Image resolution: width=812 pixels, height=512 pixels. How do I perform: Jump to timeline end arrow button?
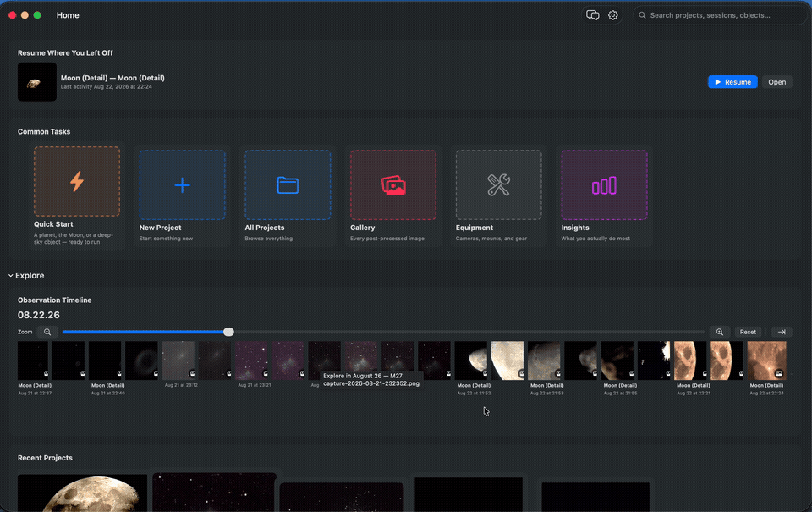click(782, 332)
